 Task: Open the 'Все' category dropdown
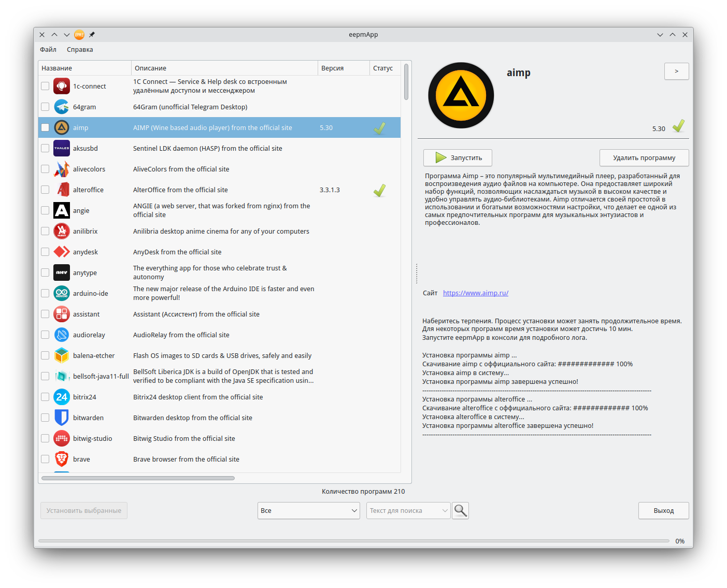pyautogui.click(x=309, y=511)
